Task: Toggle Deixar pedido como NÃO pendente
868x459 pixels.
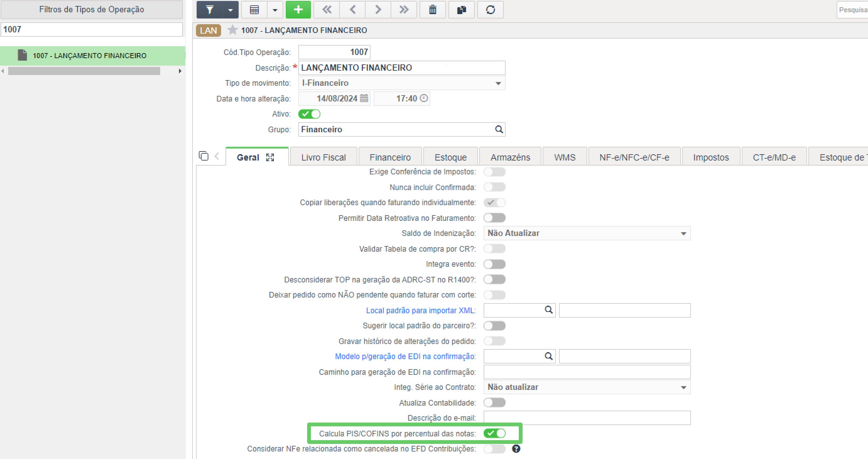Action: [x=494, y=295]
